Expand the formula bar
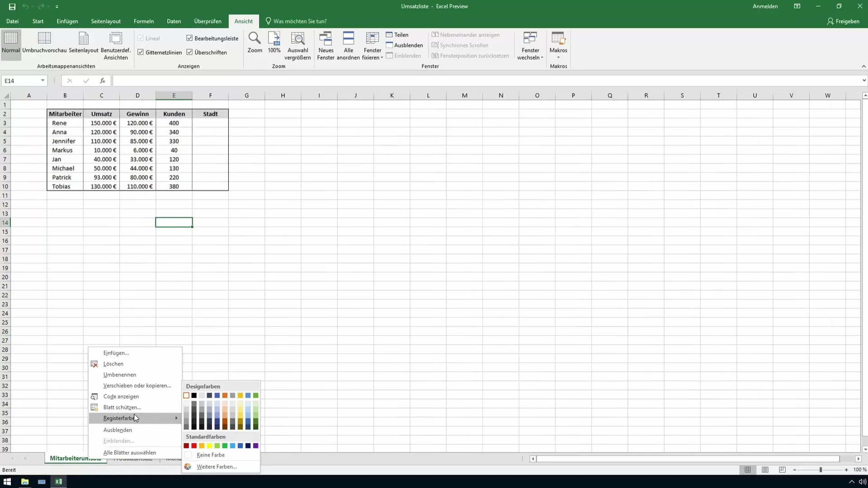This screenshot has height=488, width=868. pos(863,80)
